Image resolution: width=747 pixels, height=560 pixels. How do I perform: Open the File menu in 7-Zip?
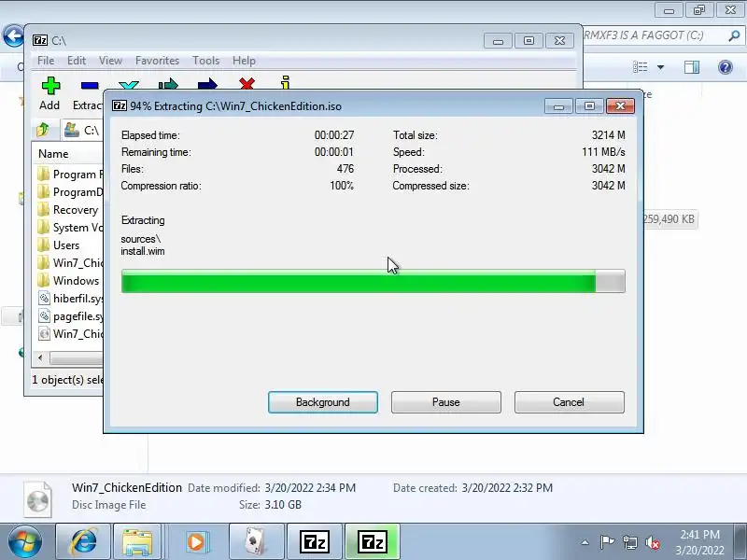pyautogui.click(x=46, y=61)
